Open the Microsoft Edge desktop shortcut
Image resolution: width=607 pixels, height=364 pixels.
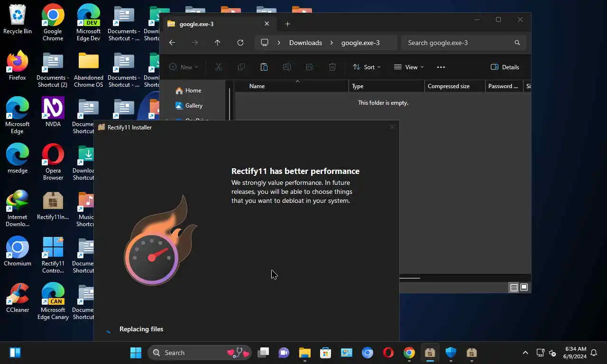tap(18, 116)
